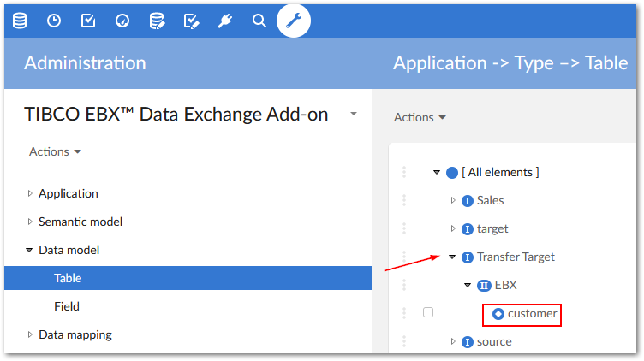Click the gauge dashboard icon

pyautogui.click(x=122, y=21)
